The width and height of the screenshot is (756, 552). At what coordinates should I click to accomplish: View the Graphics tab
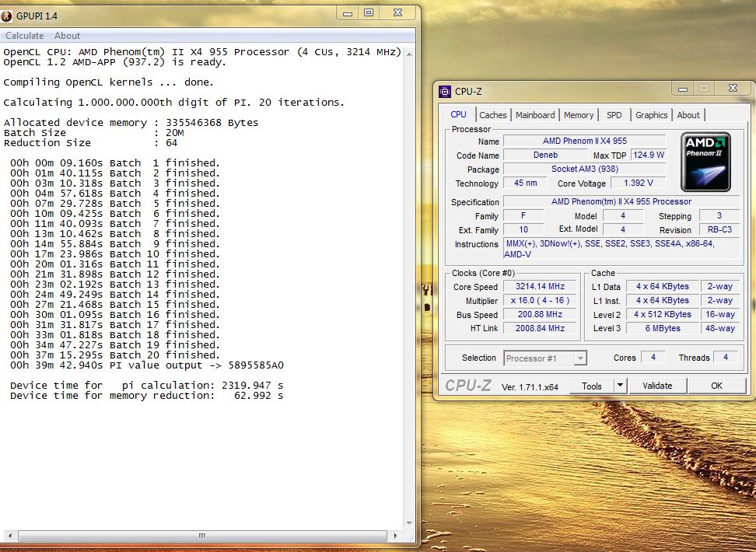[x=651, y=115]
